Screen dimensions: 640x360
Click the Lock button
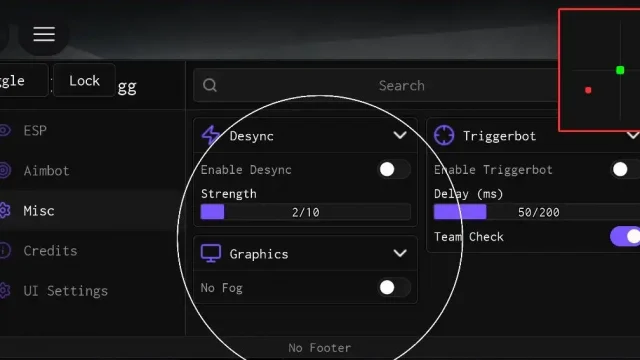[x=84, y=80]
